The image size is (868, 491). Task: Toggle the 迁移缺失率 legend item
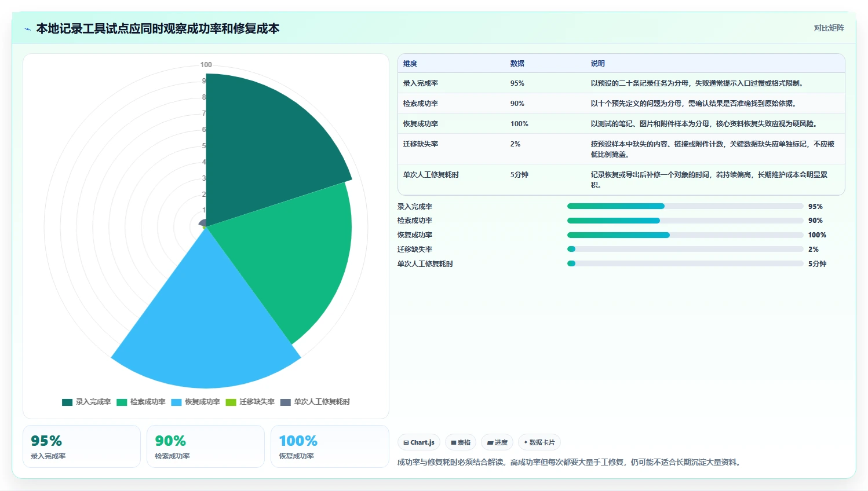point(250,402)
